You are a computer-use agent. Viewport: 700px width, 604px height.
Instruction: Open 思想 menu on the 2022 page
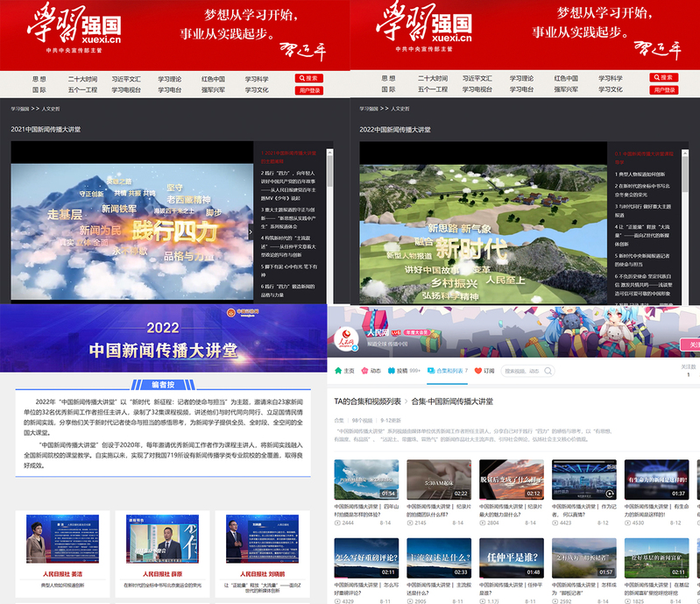(388, 78)
